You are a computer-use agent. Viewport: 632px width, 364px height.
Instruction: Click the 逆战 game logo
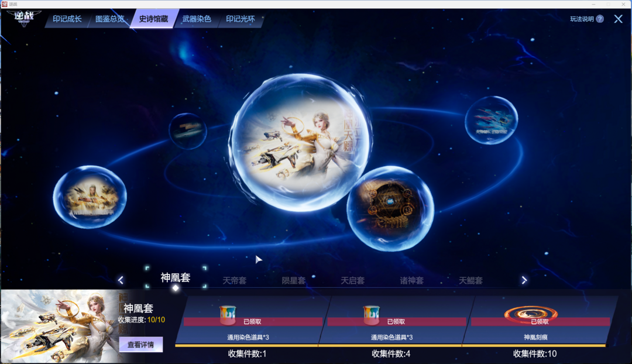point(23,18)
